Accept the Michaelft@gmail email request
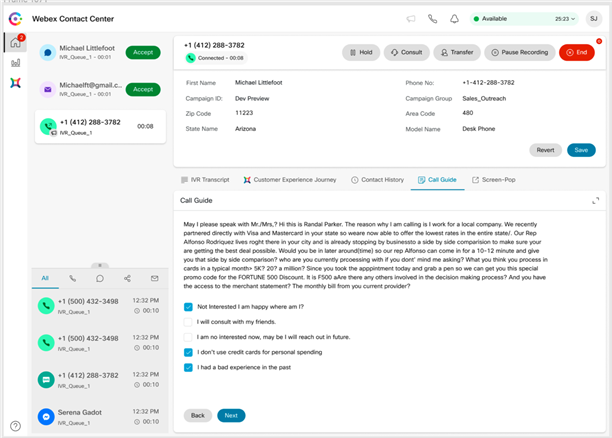612x438 pixels. tap(143, 89)
